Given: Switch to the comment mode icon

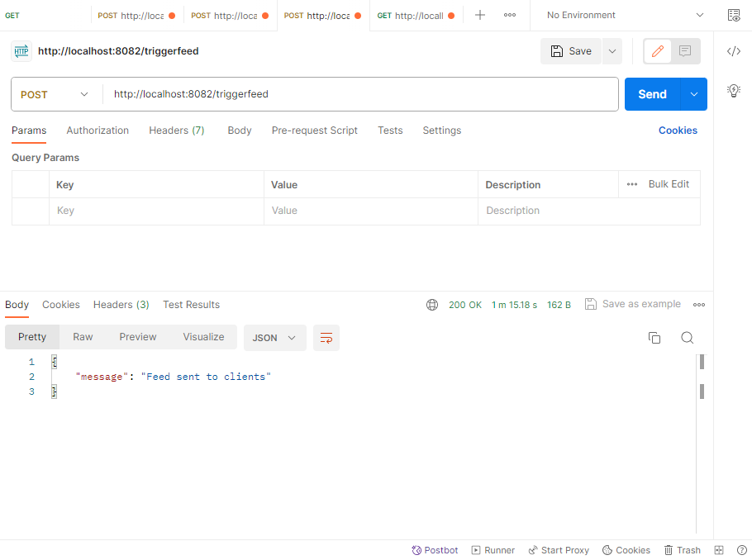Looking at the screenshot, I should [685, 51].
